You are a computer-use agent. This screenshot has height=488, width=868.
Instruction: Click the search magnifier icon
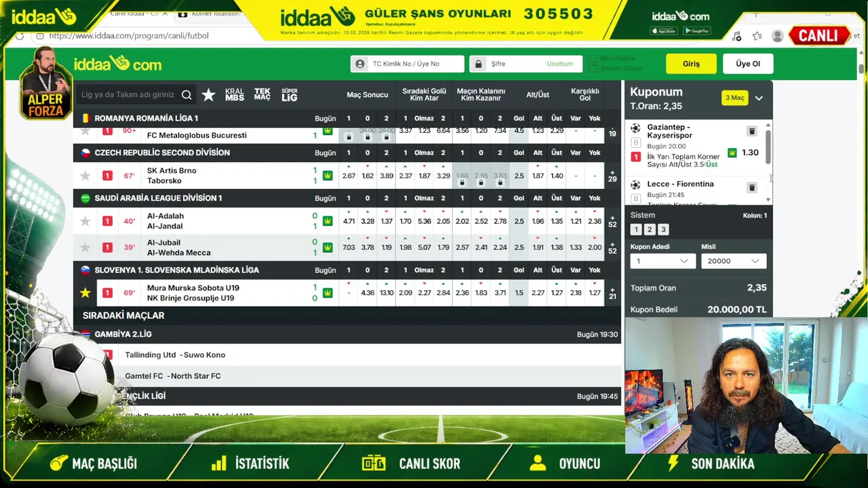click(x=186, y=95)
